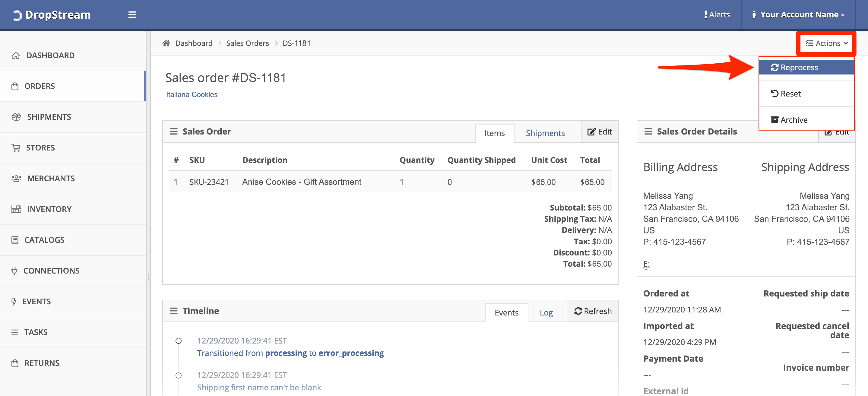This screenshot has height=396, width=868.
Task: Open 'Shipping first name can't be blank' event
Action: pyautogui.click(x=259, y=387)
